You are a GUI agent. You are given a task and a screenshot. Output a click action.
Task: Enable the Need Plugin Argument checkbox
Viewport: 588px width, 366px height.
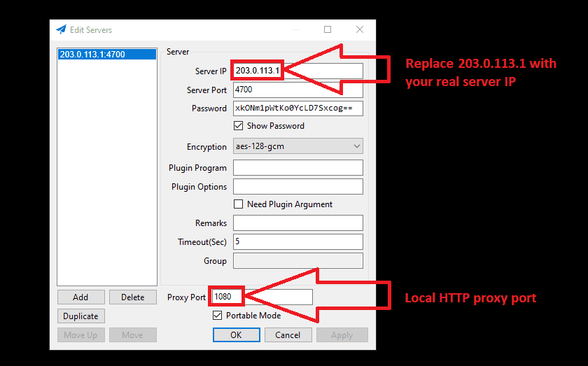coord(239,204)
